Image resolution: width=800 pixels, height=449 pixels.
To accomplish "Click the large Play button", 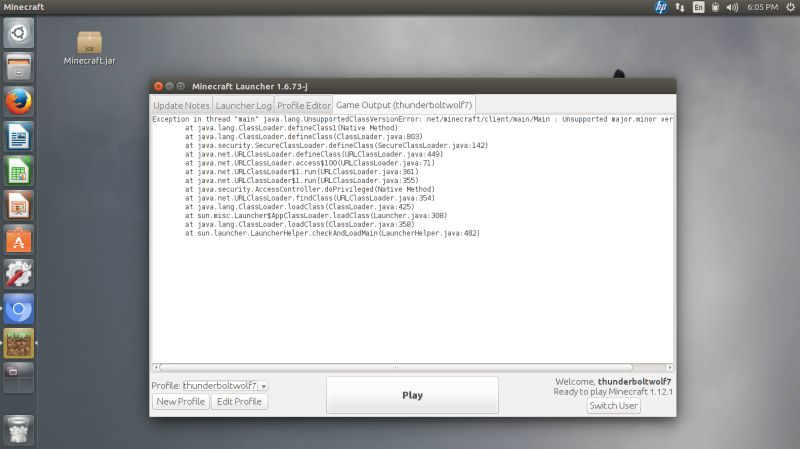I will (x=412, y=395).
